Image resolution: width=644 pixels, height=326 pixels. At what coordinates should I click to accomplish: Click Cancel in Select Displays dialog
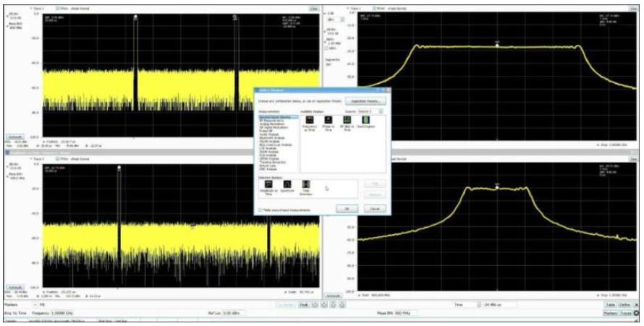point(375,209)
